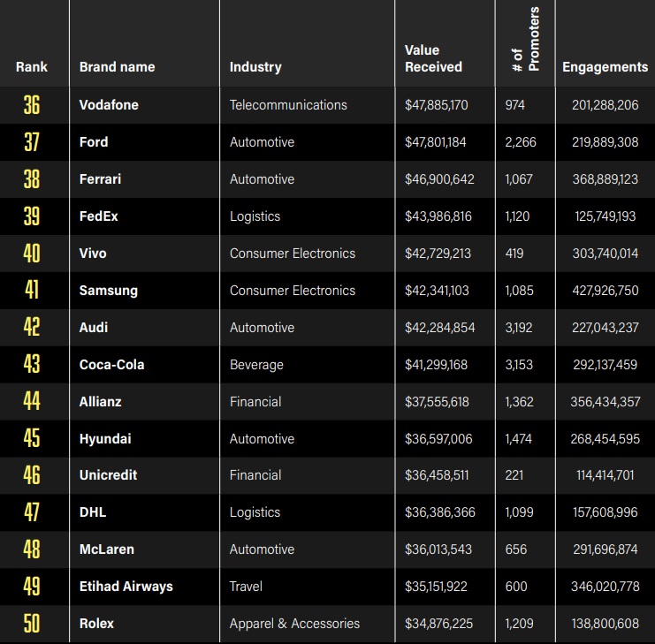Click Etihad Airways brand name
Screen dimensions: 655x644
126,587
